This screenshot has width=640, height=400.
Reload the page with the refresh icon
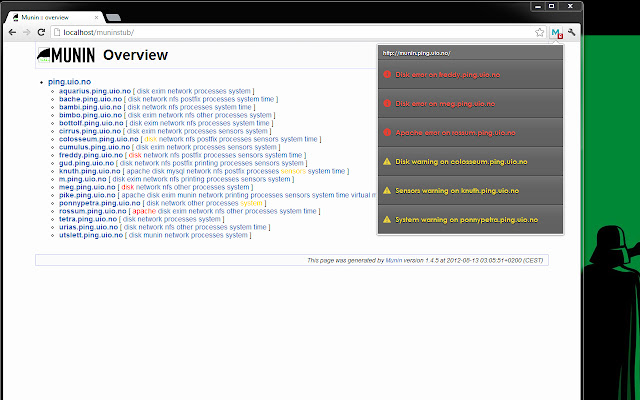[x=41, y=32]
